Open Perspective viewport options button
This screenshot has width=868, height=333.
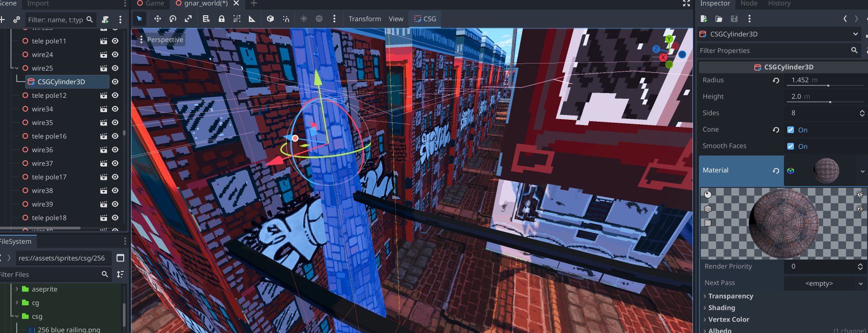[161, 40]
